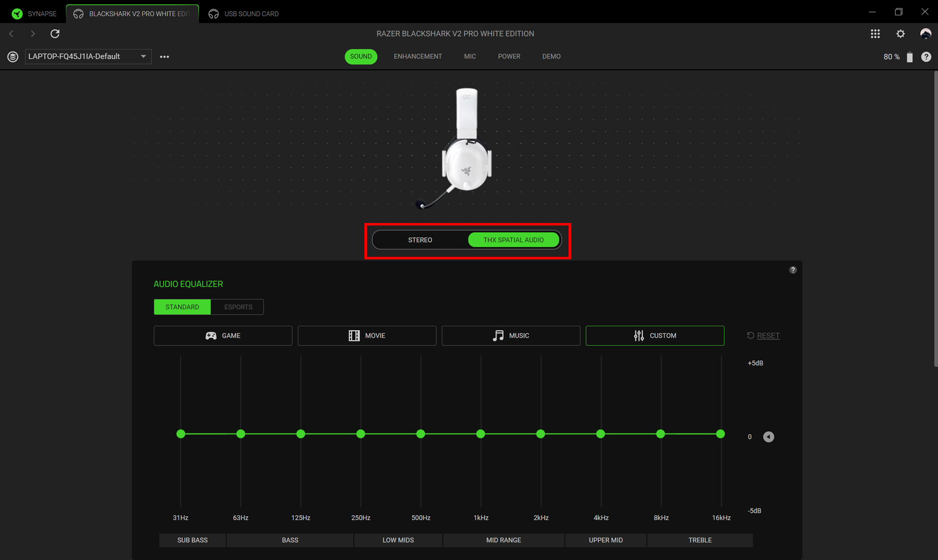Viewport: 938px width, 560px height.
Task: Click the 80 % battery percentage text
Action: [891, 57]
